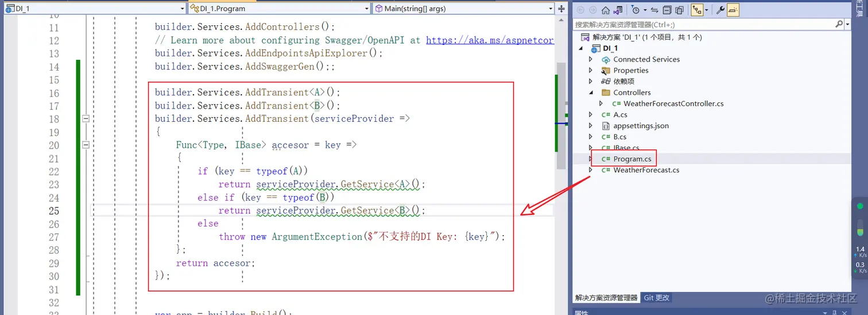
Task: Go forward in Solution Explorer
Action: coord(592,10)
